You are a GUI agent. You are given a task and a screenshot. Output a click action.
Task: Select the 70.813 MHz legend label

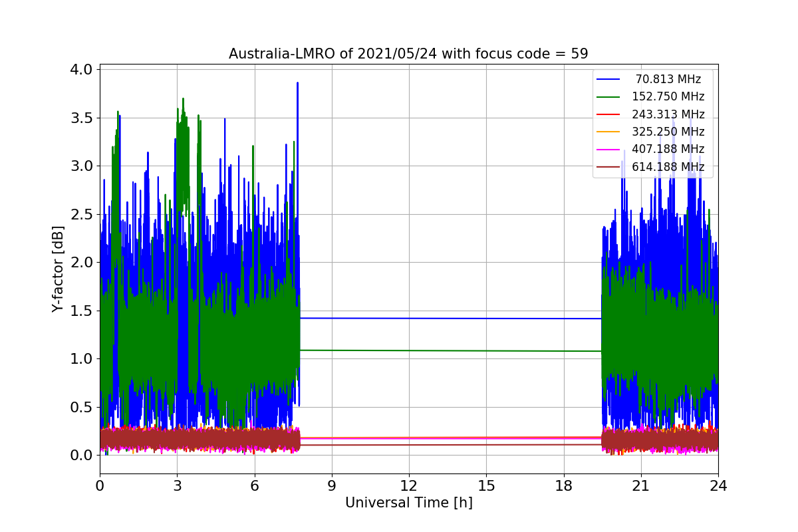point(668,80)
